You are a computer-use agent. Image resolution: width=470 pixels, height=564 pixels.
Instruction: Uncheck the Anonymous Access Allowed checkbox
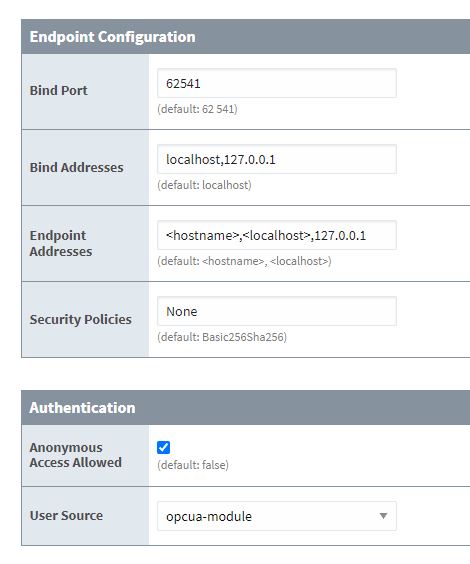163,447
